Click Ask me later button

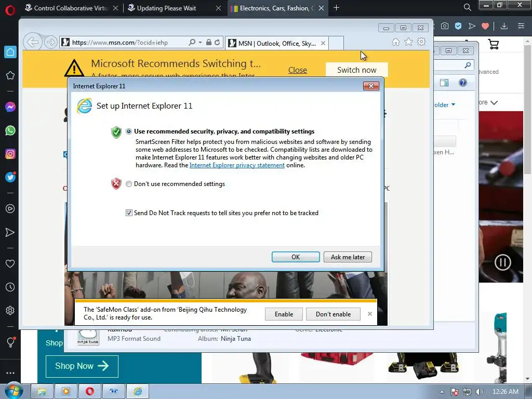tap(348, 257)
